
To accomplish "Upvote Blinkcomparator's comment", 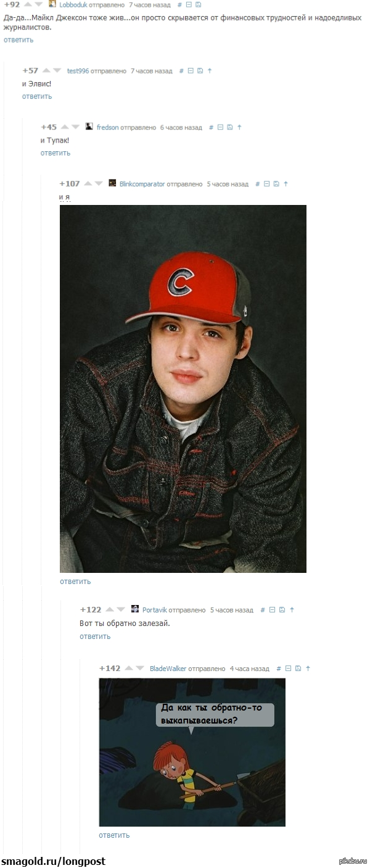I will click(88, 183).
